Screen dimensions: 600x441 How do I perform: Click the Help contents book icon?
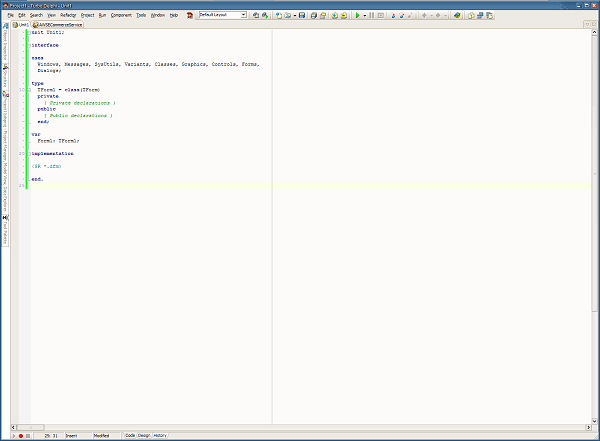coord(457,16)
